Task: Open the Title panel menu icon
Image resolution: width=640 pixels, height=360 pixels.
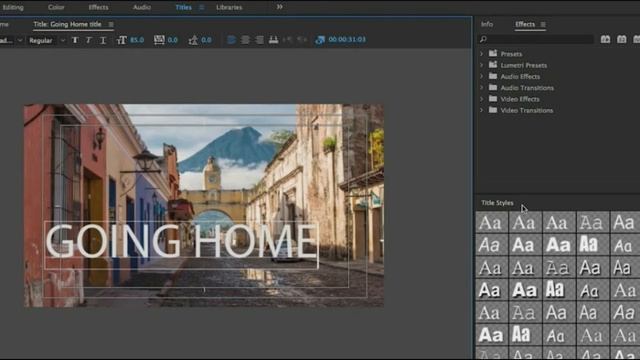Action: [x=111, y=24]
